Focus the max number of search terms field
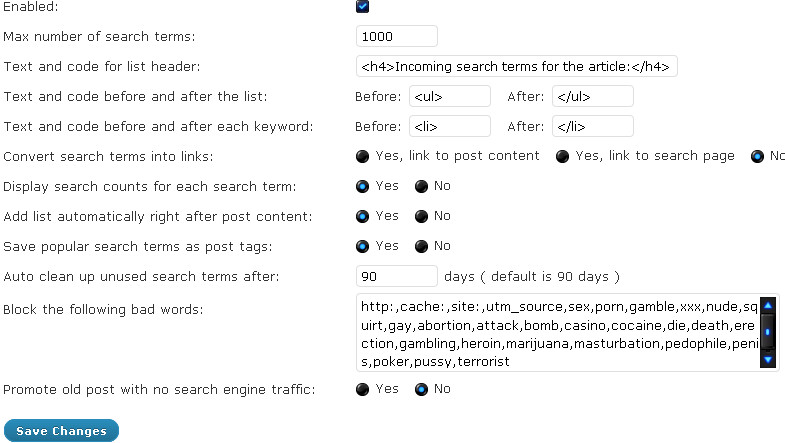Viewport: 785px width, 443px height. click(x=397, y=37)
